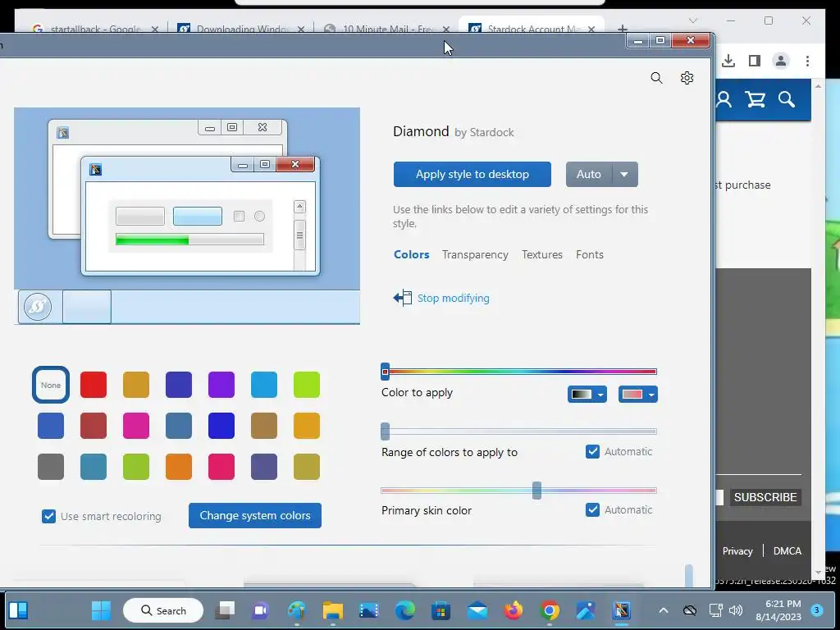Click WindowBlinds icon on taskbar
Viewport: 840px width, 630px height.
click(x=622, y=610)
